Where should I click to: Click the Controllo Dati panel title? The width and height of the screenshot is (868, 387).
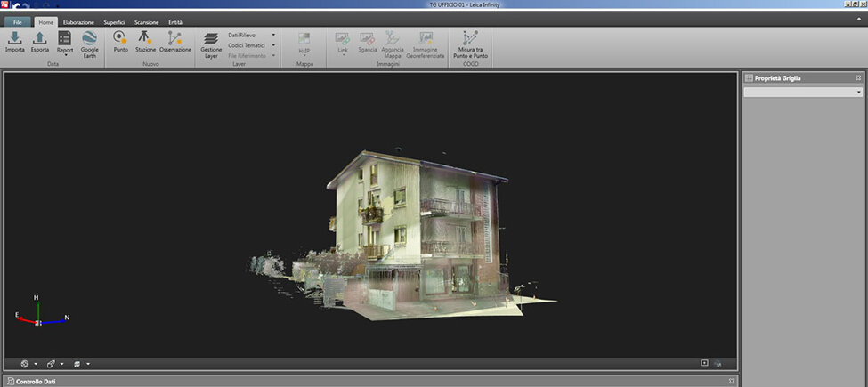coord(36,382)
